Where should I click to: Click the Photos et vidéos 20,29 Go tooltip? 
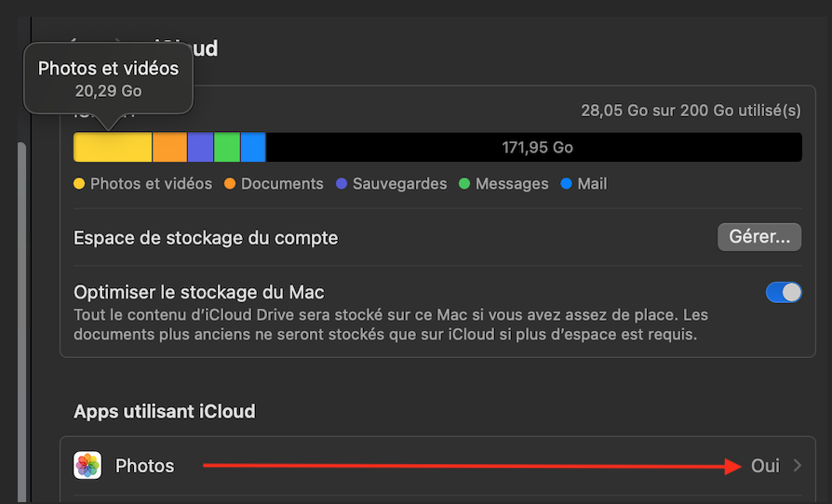pos(108,78)
